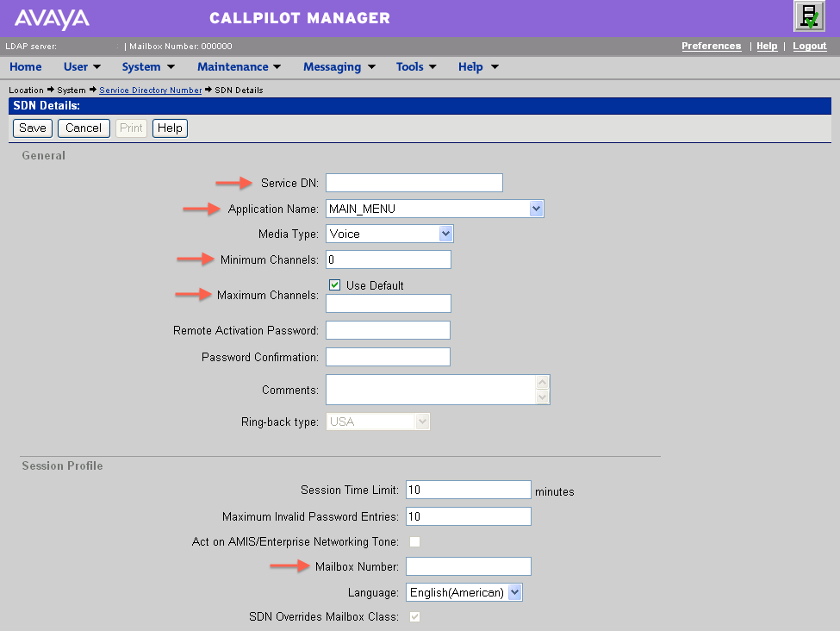Screen dimensions: 840x631
Task: Click the Avaya logo
Action: pyautogui.click(x=52, y=19)
